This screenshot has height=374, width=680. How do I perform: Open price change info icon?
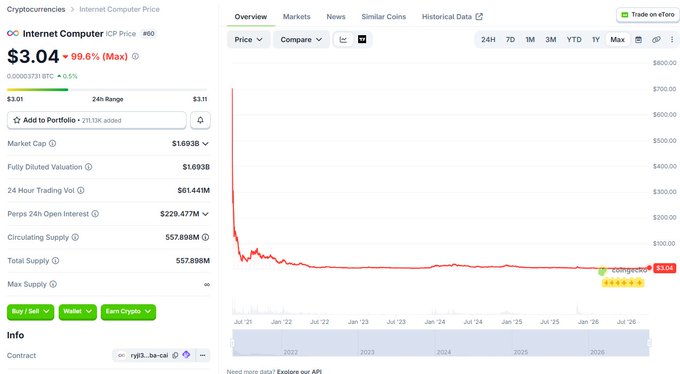[x=135, y=56]
